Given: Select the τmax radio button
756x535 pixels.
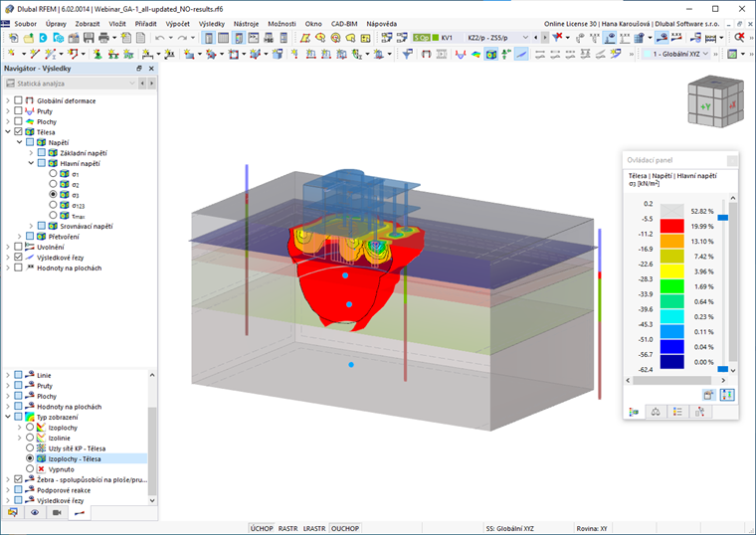Looking at the screenshot, I should [53, 216].
